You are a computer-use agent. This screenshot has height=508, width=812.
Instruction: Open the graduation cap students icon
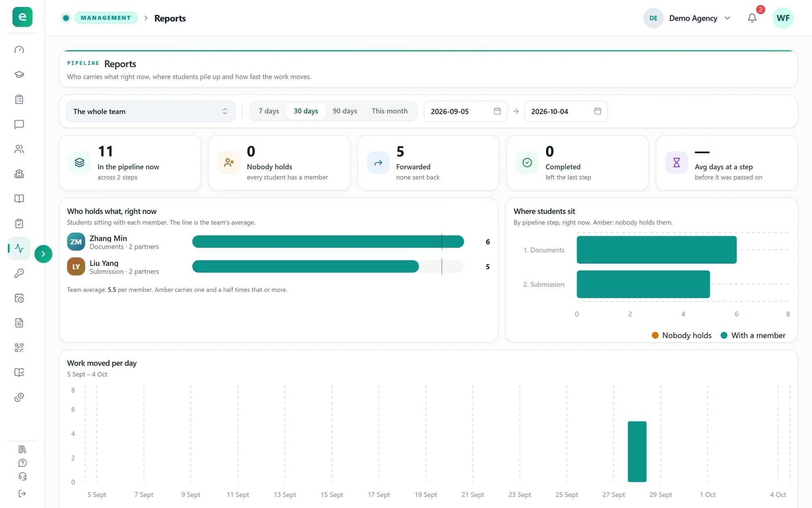(x=19, y=74)
